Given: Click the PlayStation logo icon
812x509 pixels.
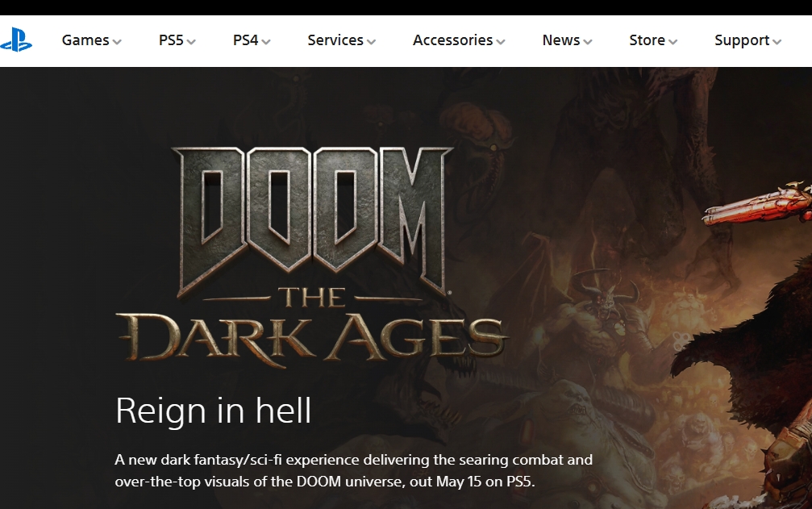Looking at the screenshot, I should pos(16,40).
